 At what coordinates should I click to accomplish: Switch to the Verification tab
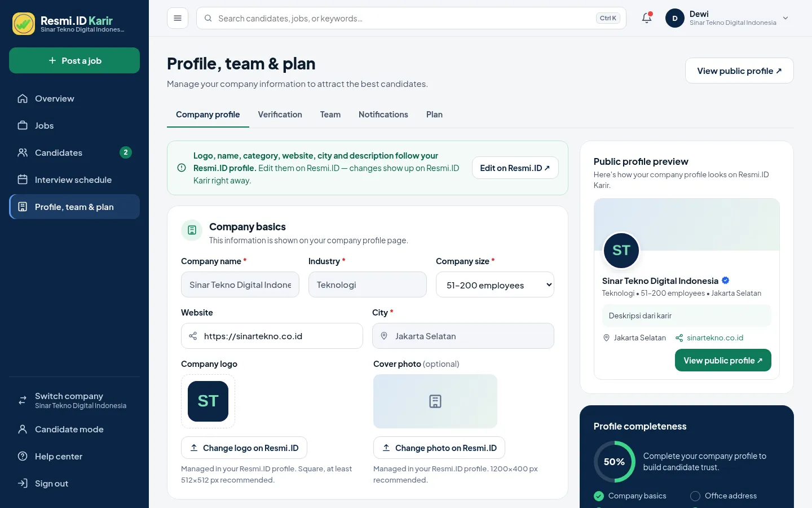pos(280,115)
